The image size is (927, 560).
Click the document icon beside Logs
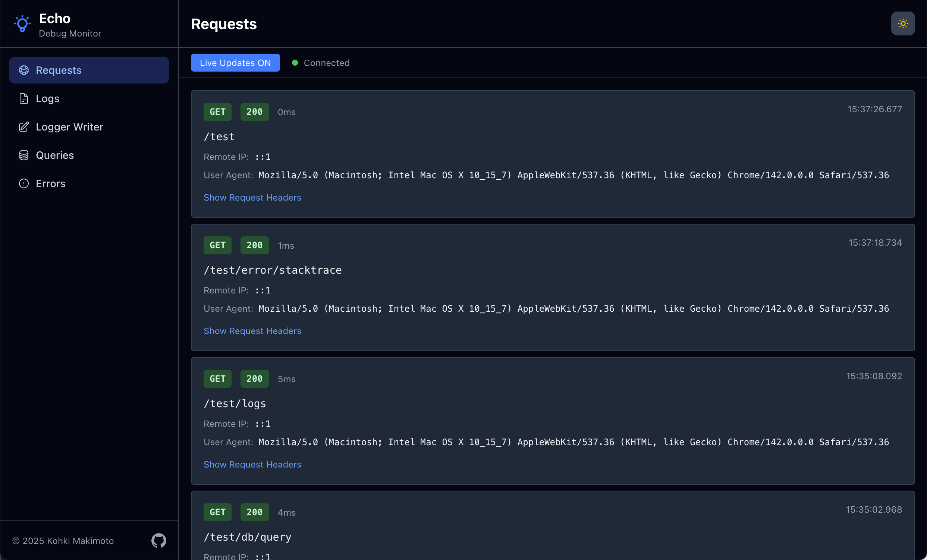(24, 98)
